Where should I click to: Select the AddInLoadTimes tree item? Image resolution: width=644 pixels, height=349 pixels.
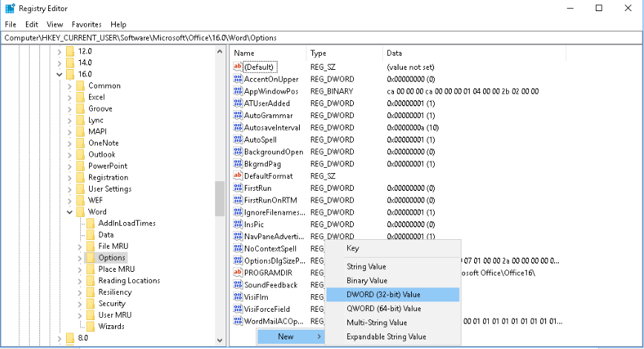tap(127, 224)
